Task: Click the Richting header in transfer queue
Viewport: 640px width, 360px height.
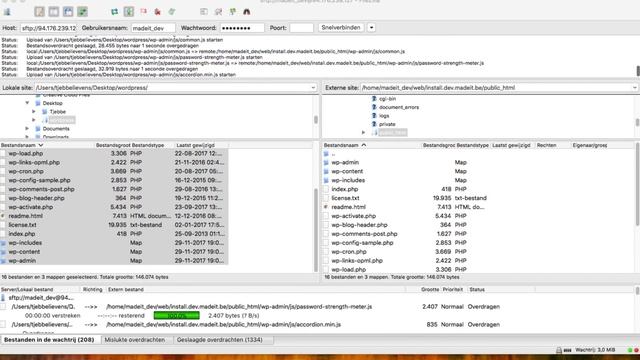Action: pyautogui.click(x=93, y=289)
